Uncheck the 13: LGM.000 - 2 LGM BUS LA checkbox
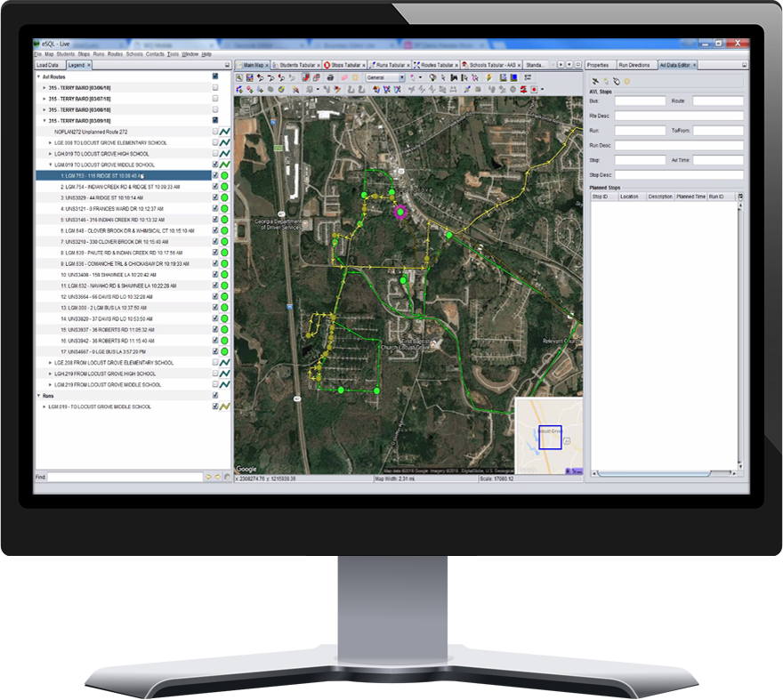Screen dimensions: 783x700 [215, 307]
